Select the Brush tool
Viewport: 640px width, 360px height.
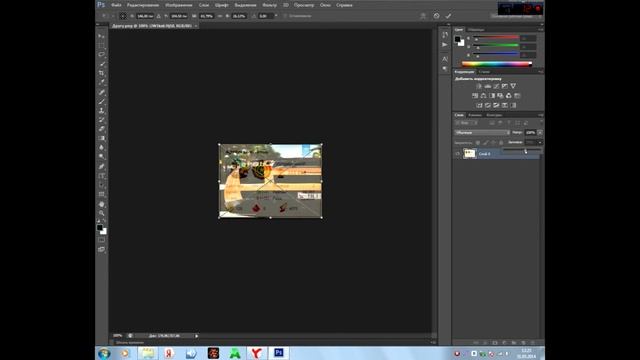(101, 101)
